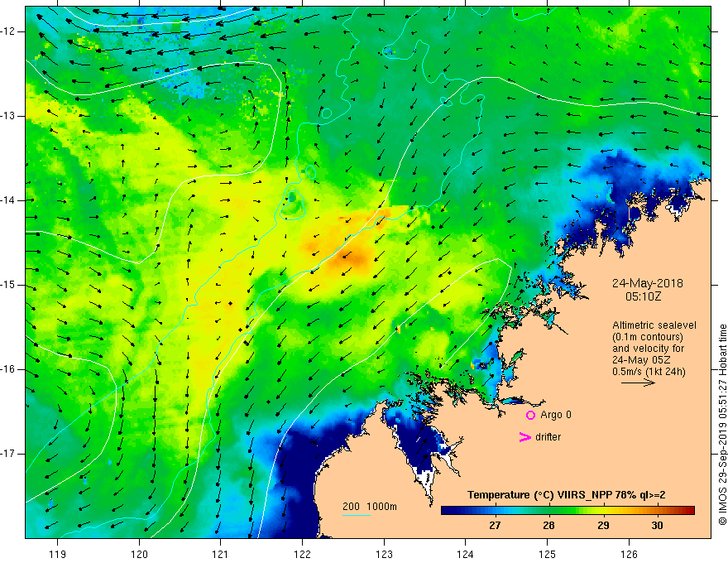Viewport: 728px width, 563px height.
Task: Click the '0.5m/s (1kt 24h)' text
Action: click(649, 372)
